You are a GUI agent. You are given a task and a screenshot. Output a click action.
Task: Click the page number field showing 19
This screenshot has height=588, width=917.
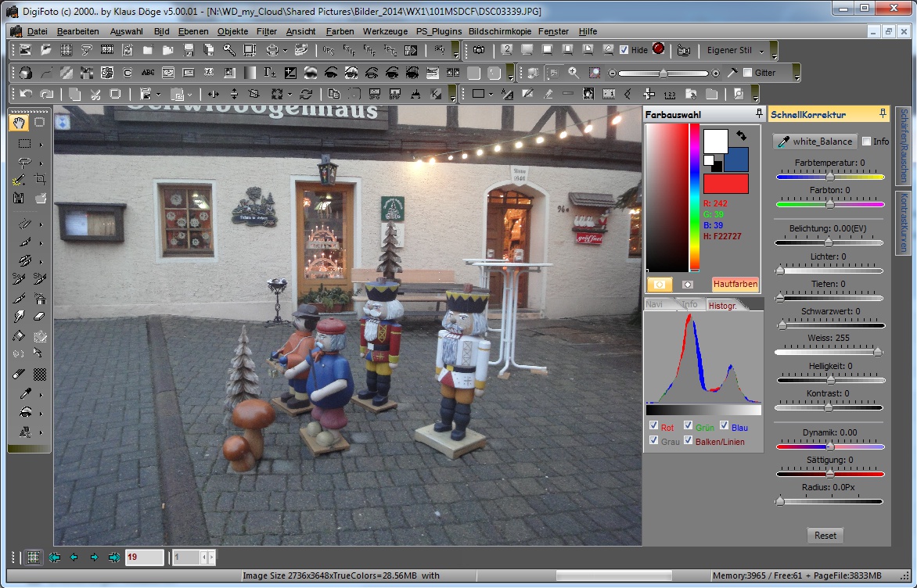pos(144,558)
